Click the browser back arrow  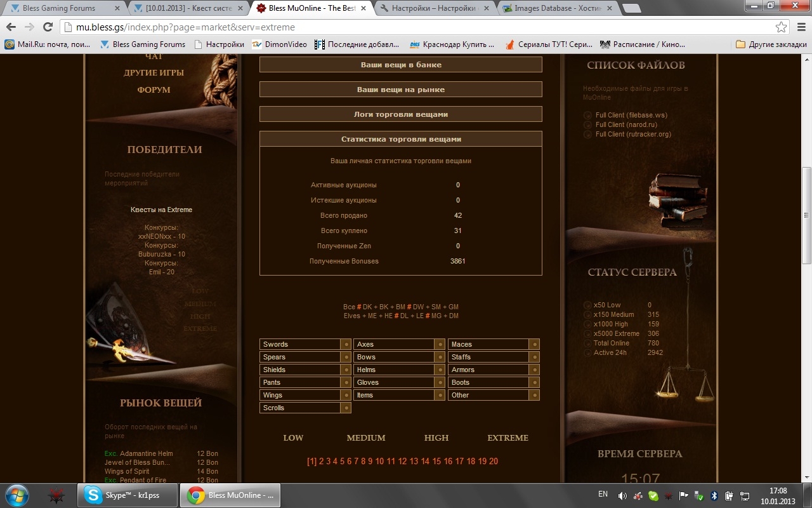tap(11, 27)
